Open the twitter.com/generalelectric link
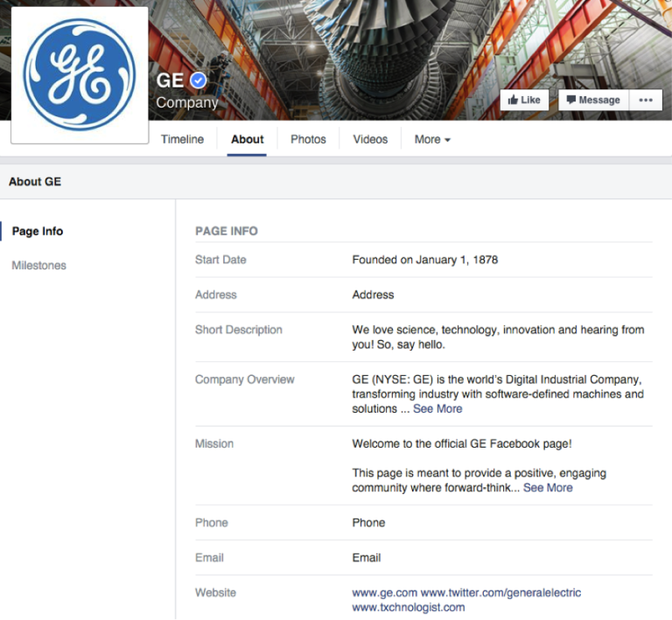This screenshot has width=672, height=620. [500, 593]
